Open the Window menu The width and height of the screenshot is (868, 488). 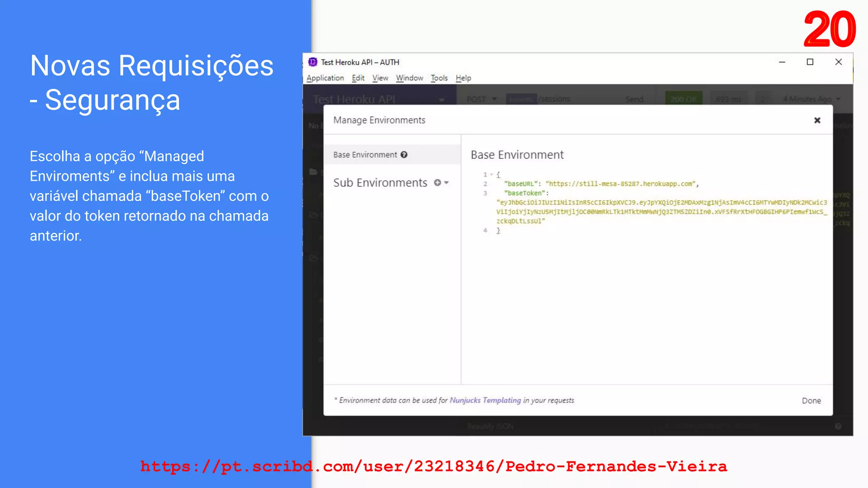(x=409, y=78)
